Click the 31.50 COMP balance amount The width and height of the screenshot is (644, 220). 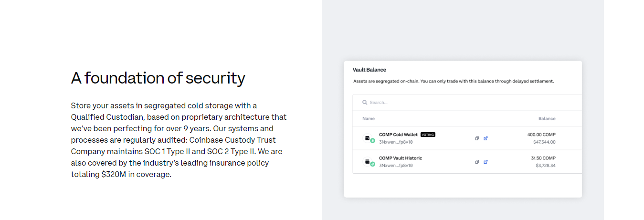click(x=543, y=158)
